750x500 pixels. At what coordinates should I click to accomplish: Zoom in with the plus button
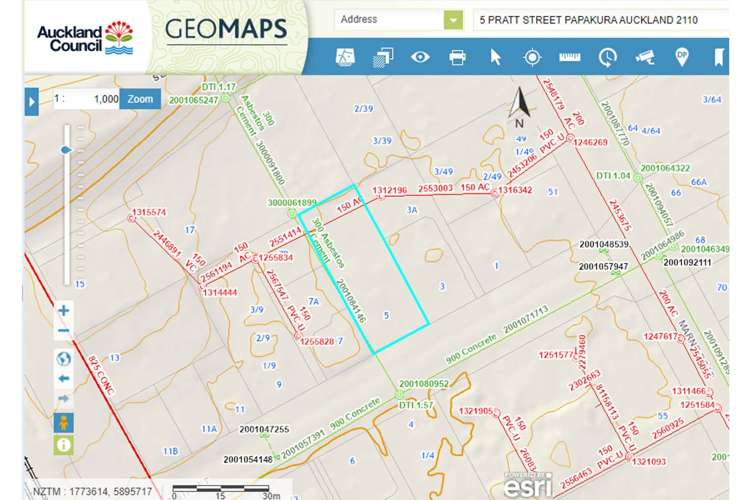point(64,311)
